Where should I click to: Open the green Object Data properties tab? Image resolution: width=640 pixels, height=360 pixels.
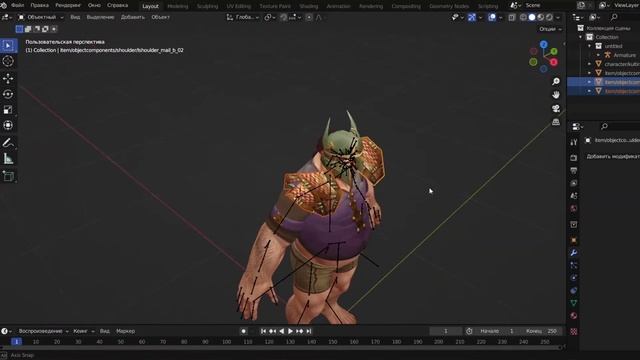pos(573,303)
